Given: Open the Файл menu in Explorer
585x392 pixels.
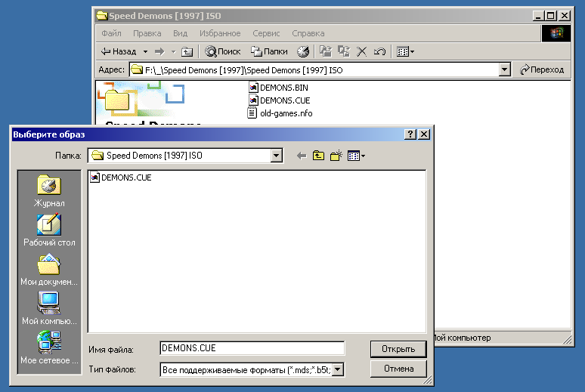Looking at the screenshot, I should (111, 33).
